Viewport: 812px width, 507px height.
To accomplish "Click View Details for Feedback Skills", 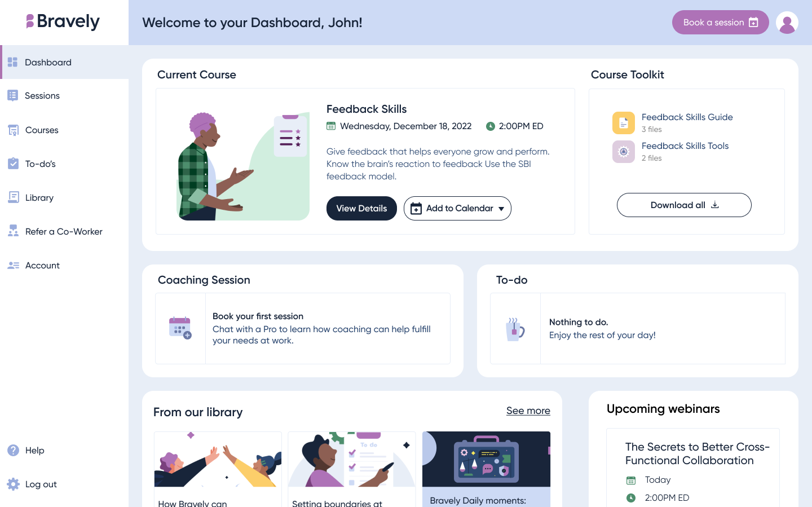I will (x=361, y=209).
